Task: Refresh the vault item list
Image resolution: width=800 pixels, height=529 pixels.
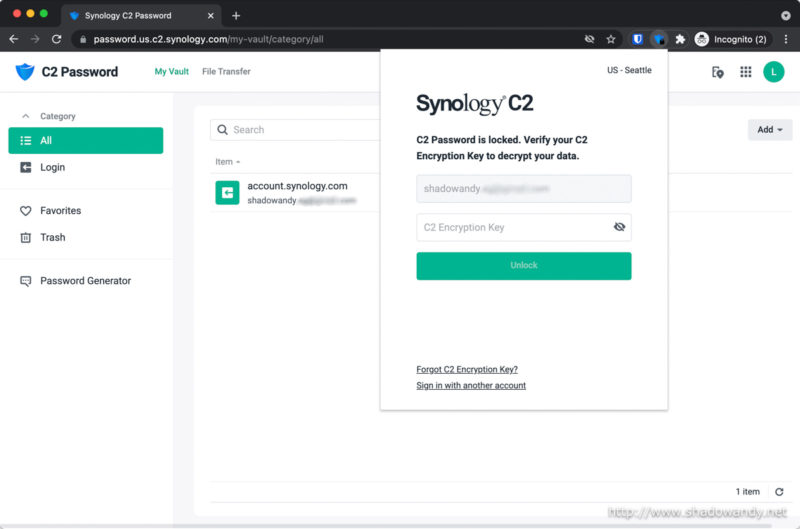Action: pos(779,492)
